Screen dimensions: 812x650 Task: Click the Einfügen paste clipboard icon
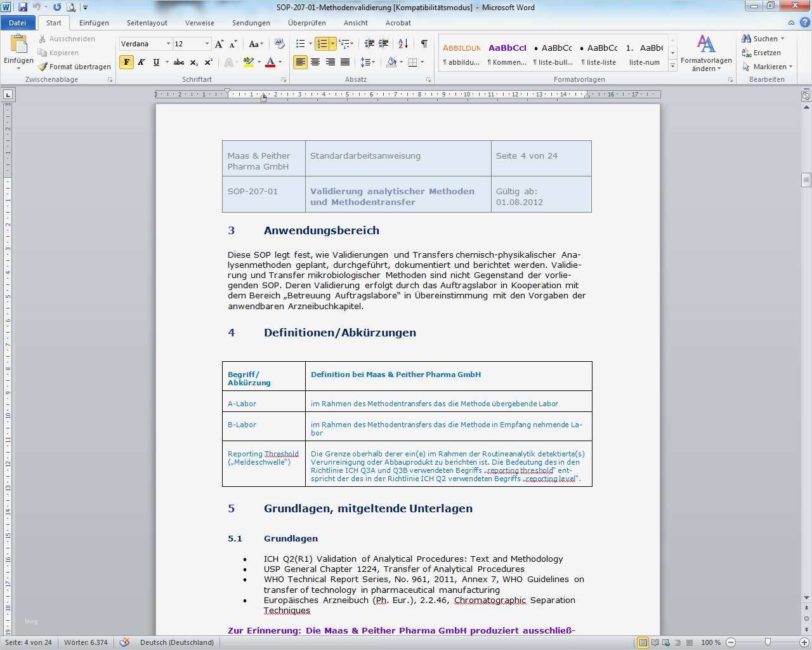point(18,44)
